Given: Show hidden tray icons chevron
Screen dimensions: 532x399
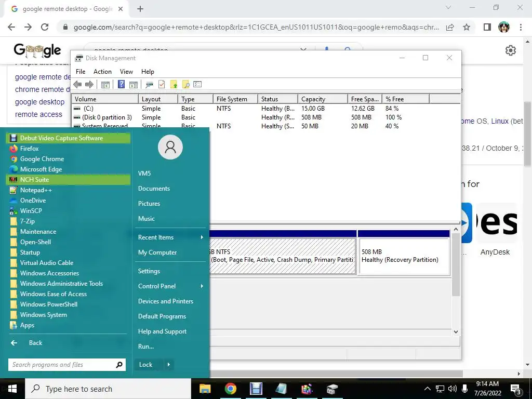Looking at the screenshot, I should tap(428, 389).
